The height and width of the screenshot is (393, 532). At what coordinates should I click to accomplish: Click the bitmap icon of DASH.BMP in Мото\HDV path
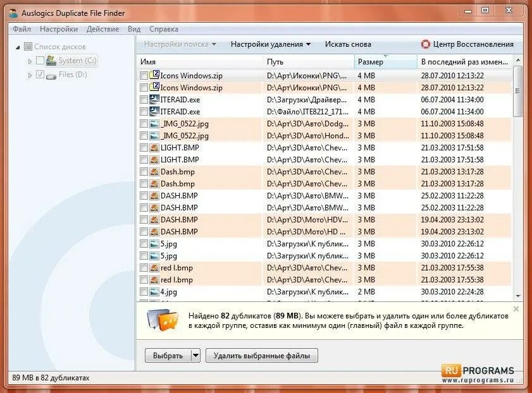[x=154, y=220]
